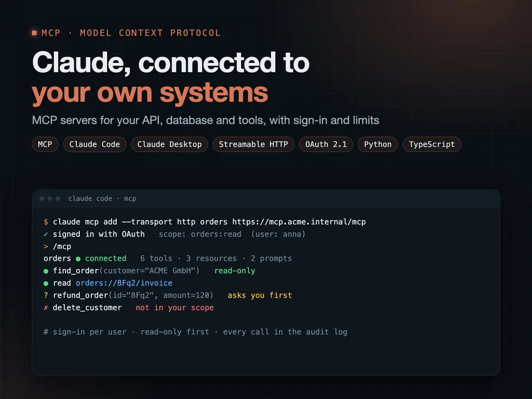Click the refund_order function name
This screenshot has width=532, height=399.
click(x=80, y=295)
